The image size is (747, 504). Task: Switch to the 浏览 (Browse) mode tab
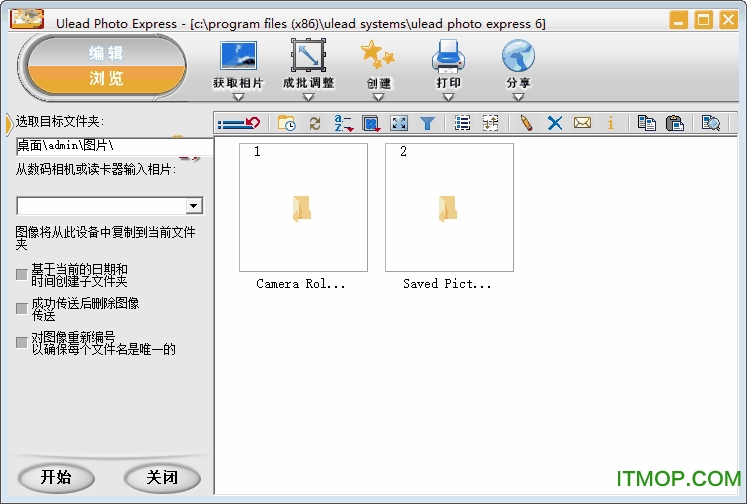click(106, 78)
